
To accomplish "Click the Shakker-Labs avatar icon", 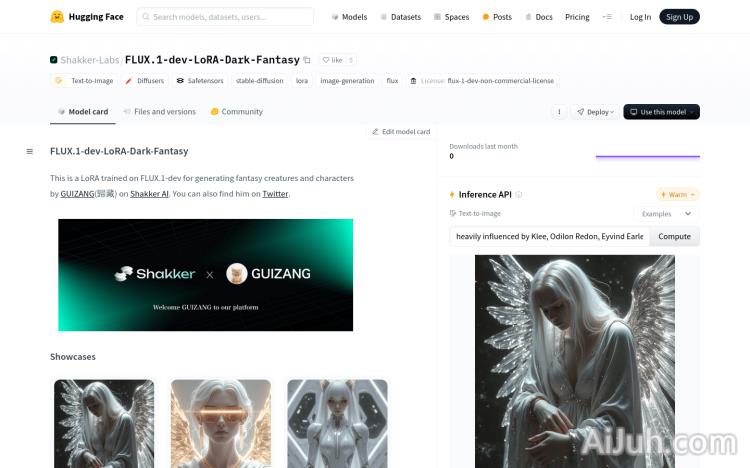I will pyautogui.click(x=54, y=60).
